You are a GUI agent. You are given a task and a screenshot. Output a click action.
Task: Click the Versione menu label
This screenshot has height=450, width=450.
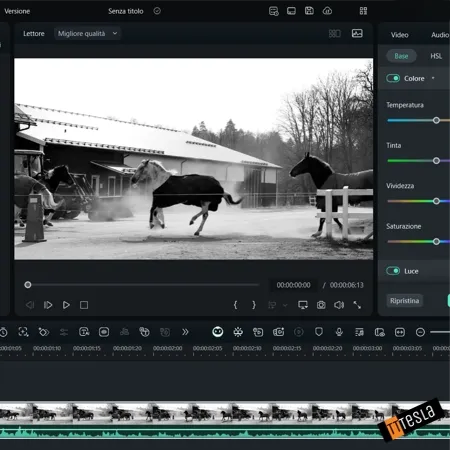pos(17,11)
